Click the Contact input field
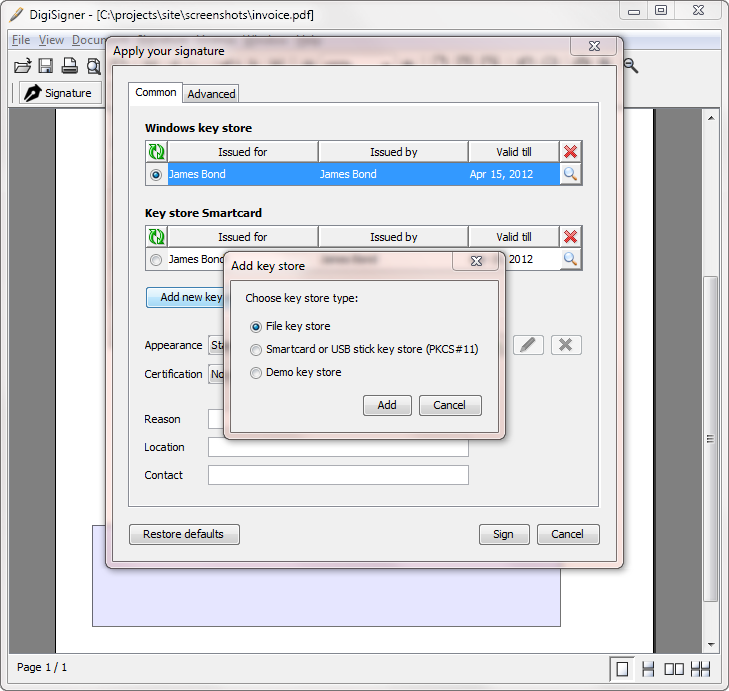729x691 pixels. tap(338, 475)
